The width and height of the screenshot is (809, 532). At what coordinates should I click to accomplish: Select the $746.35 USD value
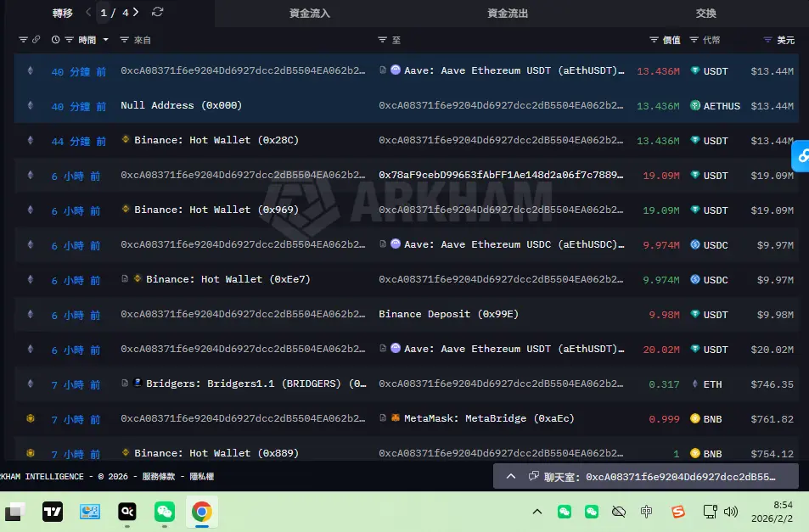point(772,384)
